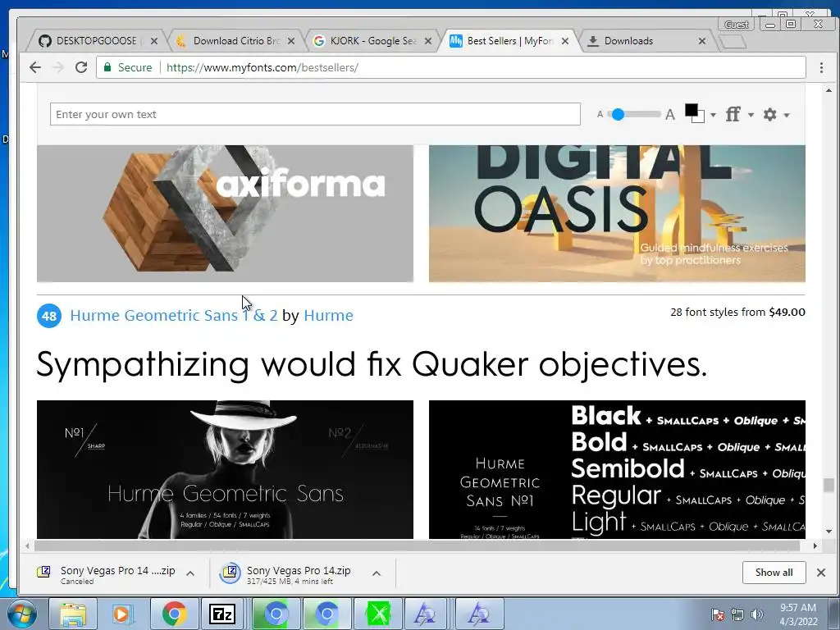The height and width of the screenshot is (630, 840).
Task: Open a new tab with the blank tab button
Action: click(x=733, y=41)
